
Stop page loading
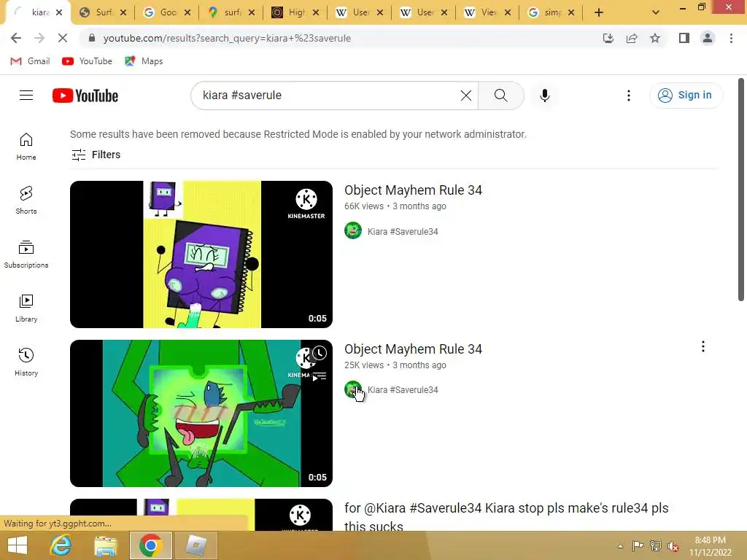pyautogui.click(x=63, y=38)
